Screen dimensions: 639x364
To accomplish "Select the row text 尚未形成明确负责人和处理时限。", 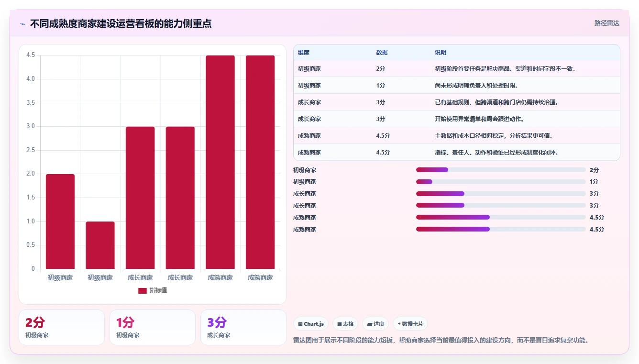I will coord(476,86).
